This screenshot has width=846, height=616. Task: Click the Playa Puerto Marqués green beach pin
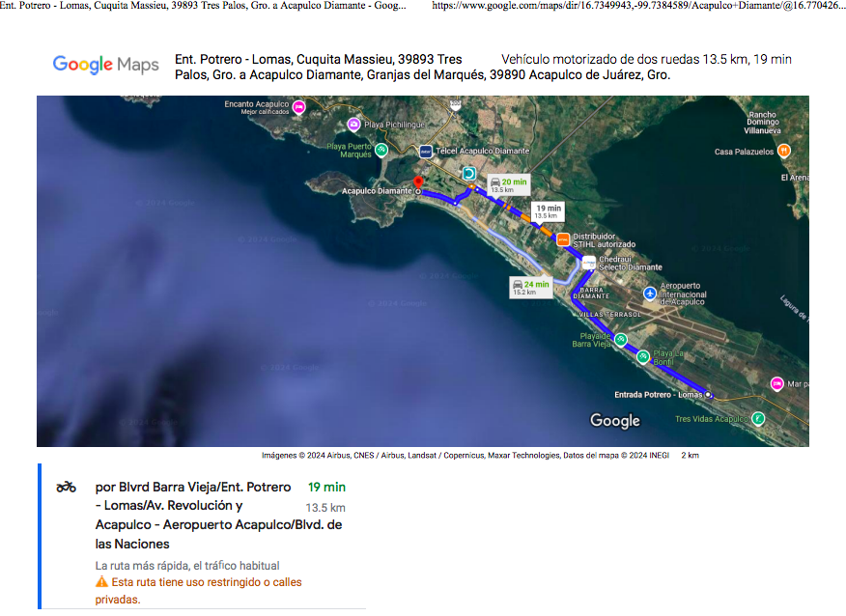tap(381, 150)
